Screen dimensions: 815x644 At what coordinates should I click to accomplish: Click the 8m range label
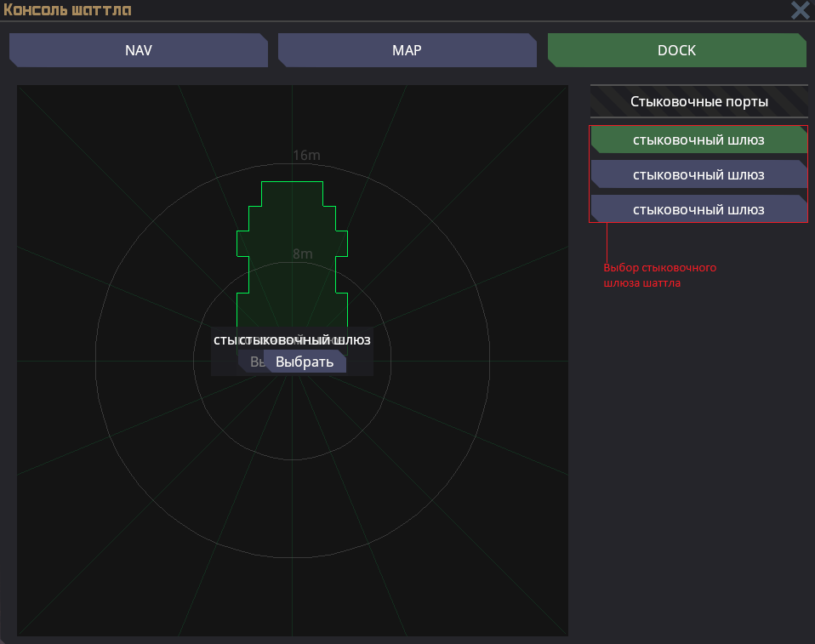(x=302, y=254)
